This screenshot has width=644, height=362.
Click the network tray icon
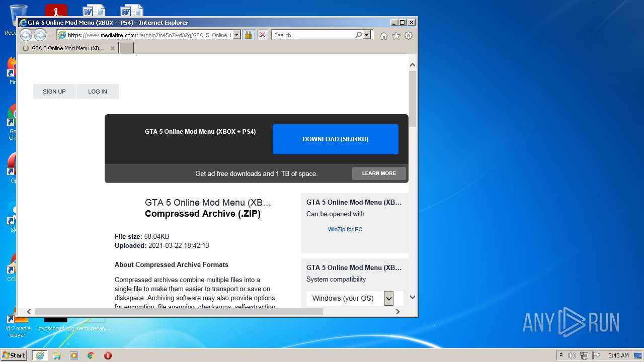584,355
